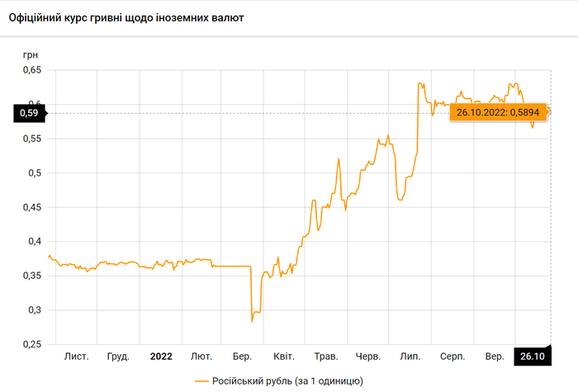Viewport: 578px width, 392px height.
Task: Select the Лют. month label
Action: (x=201, y=357)
